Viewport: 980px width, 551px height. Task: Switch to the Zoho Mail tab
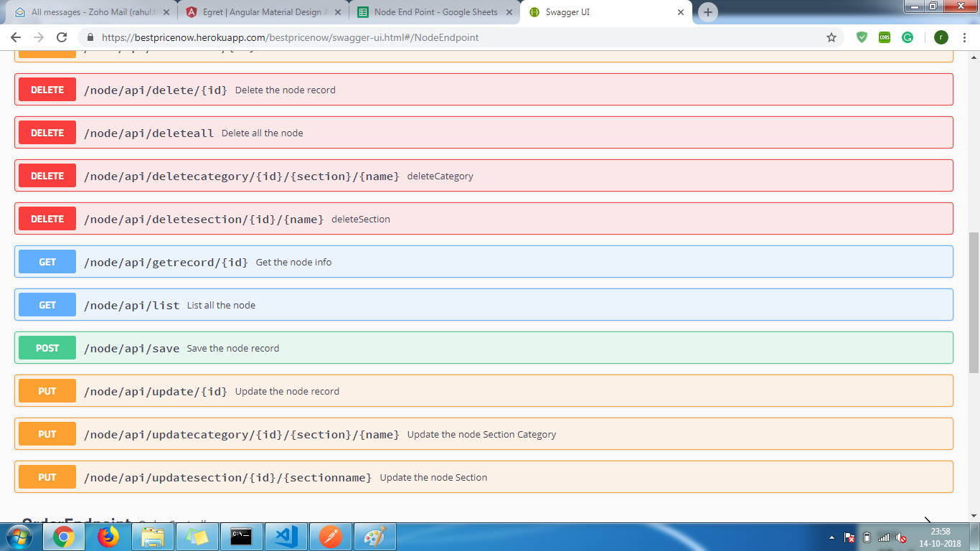point(93,12)
